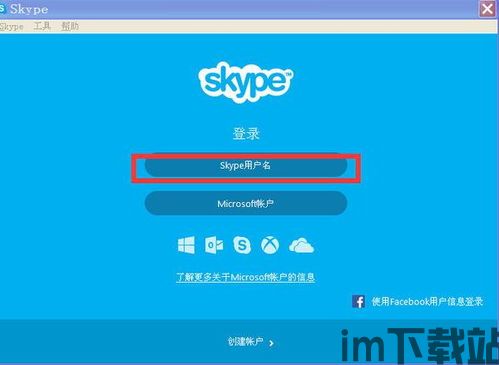The width and height of the screenshot is (499, 365).
Task: Sign in via 使用Facebook用户信息登录
Action: click(427, 302)
